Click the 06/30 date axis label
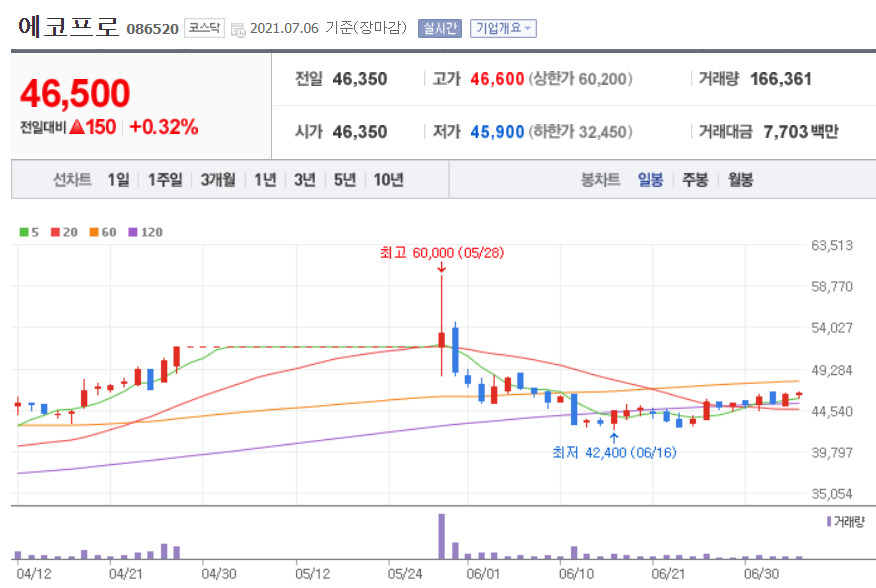The width and height of the screenshot is (876, 588). tap(761, 574)
